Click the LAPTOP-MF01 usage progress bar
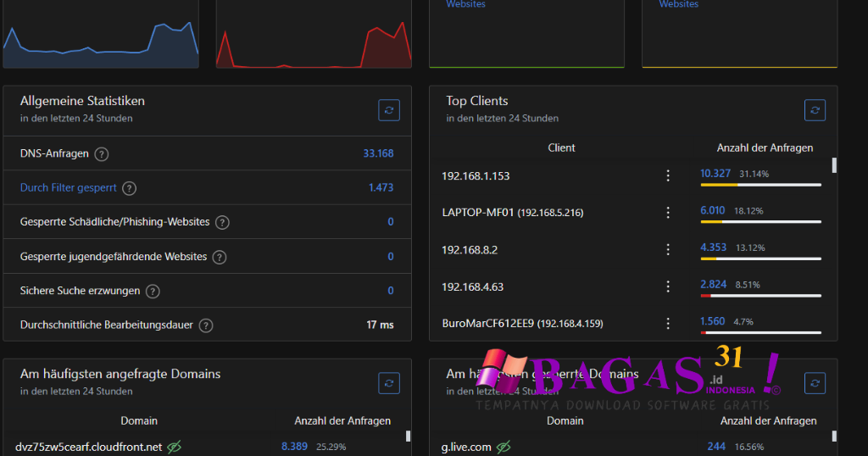Viewport: 868px width, 456px height. tap(760, 222)
